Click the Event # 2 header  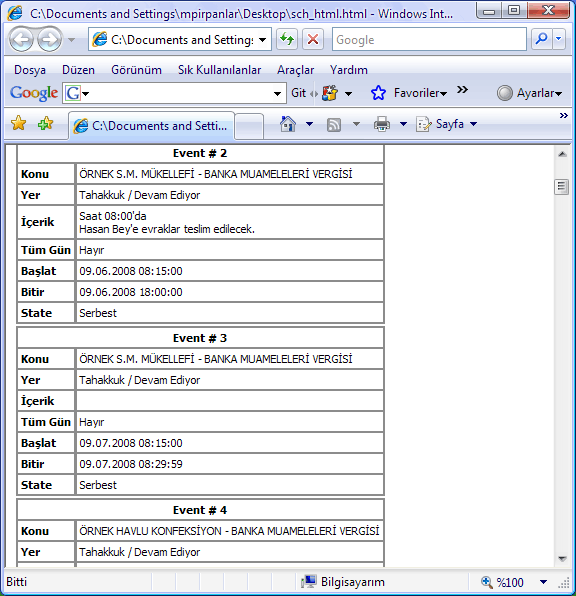click(x=200, y=153)
